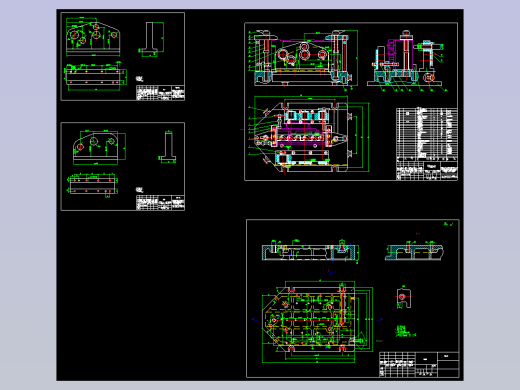The height and width of the screenshot is (390, 520).
Task: Click the title block of bottom-right sheet
Action: point(419,364)
